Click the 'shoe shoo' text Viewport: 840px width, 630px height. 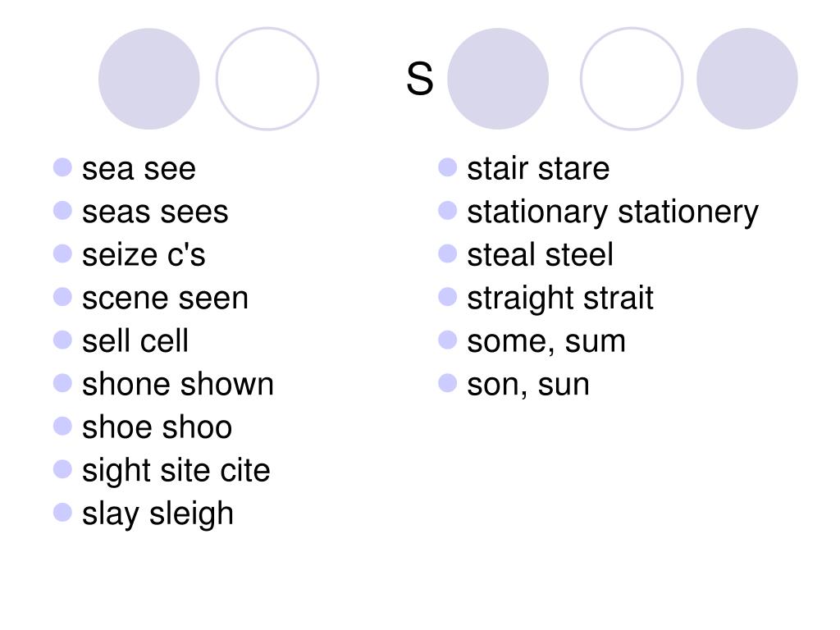click(157, 427)
